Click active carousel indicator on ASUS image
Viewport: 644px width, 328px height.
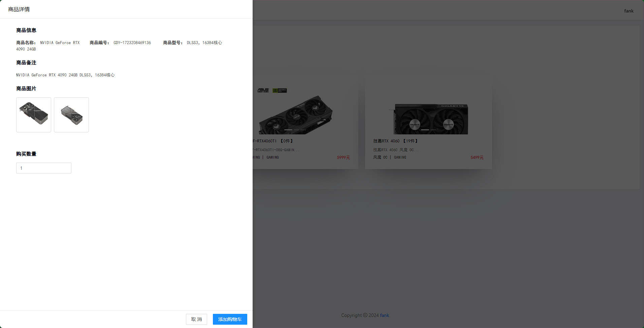pos(288,130)
